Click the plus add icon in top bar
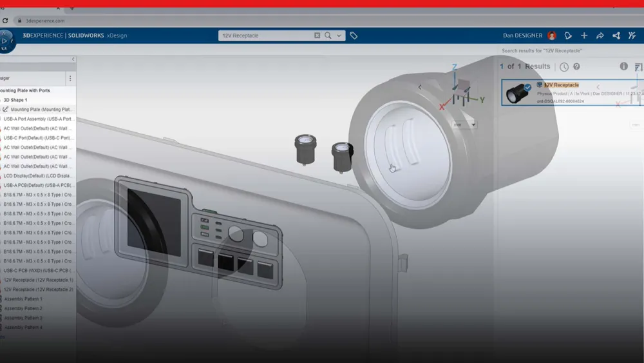The width and height of the screenshot is (644, 363). pos(584,35)
